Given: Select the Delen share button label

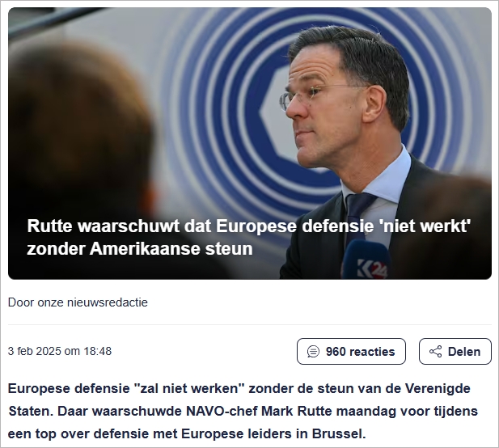Looking at the screenshot, I should click(464, 352).
